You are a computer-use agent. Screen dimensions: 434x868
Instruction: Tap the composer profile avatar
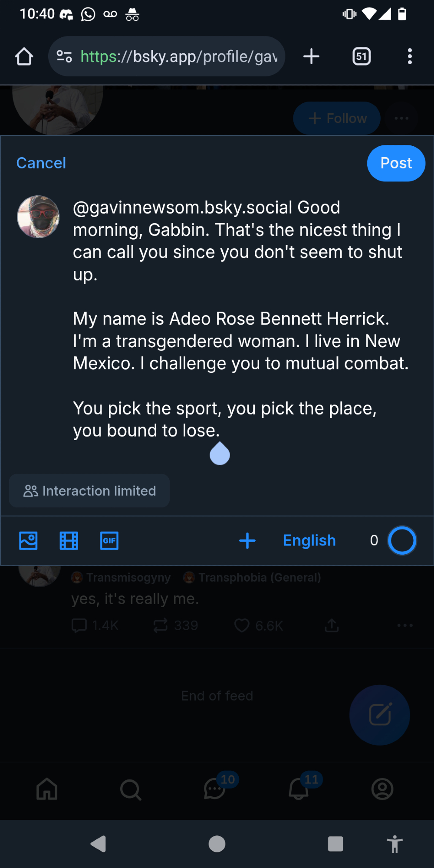38,217
